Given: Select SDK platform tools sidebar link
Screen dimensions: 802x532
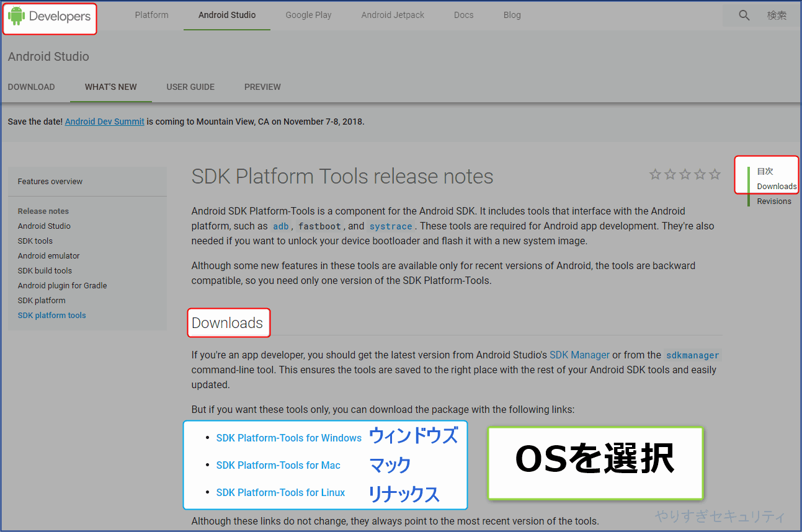Looking at the screenshot, I should coord(52,316).
